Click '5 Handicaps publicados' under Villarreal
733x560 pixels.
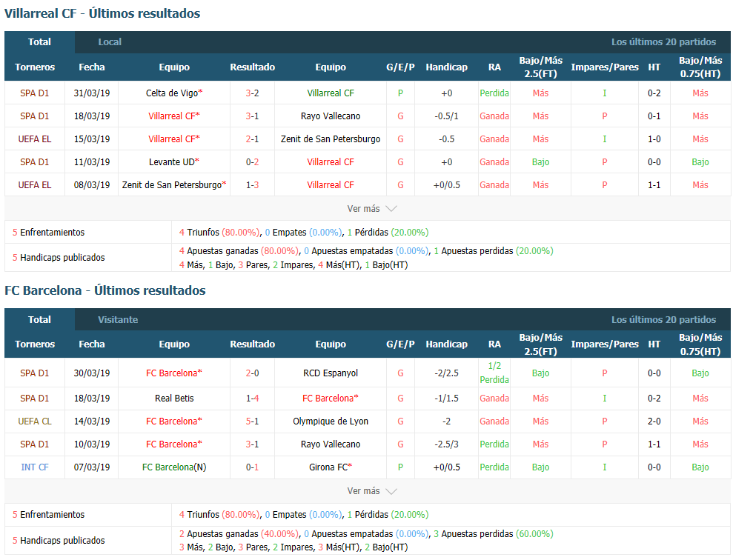click(x=59, y=257)
